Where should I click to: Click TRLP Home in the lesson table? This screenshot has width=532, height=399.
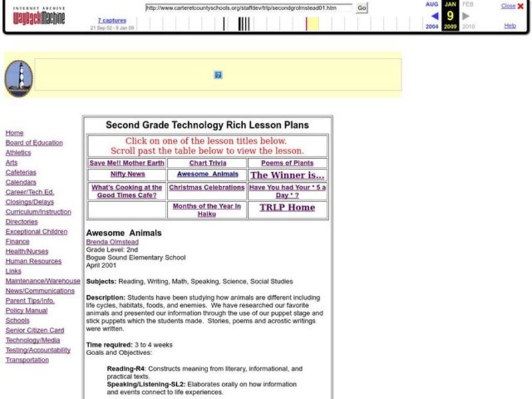point(286,207)
